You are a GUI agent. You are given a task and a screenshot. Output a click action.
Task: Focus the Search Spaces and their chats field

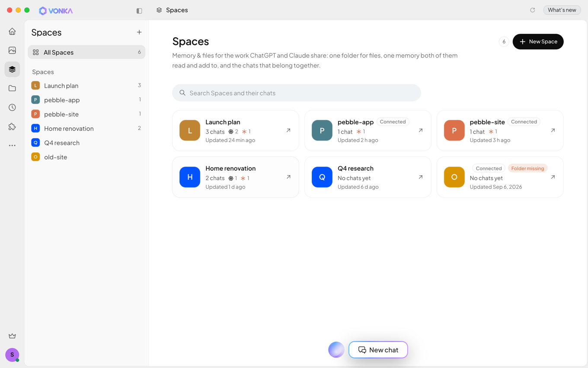(297, 93)
